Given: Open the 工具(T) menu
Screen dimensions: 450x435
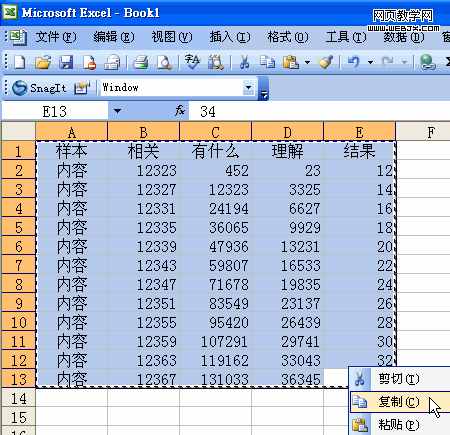Looking at the screenshot, I should (x=346, y=37).
